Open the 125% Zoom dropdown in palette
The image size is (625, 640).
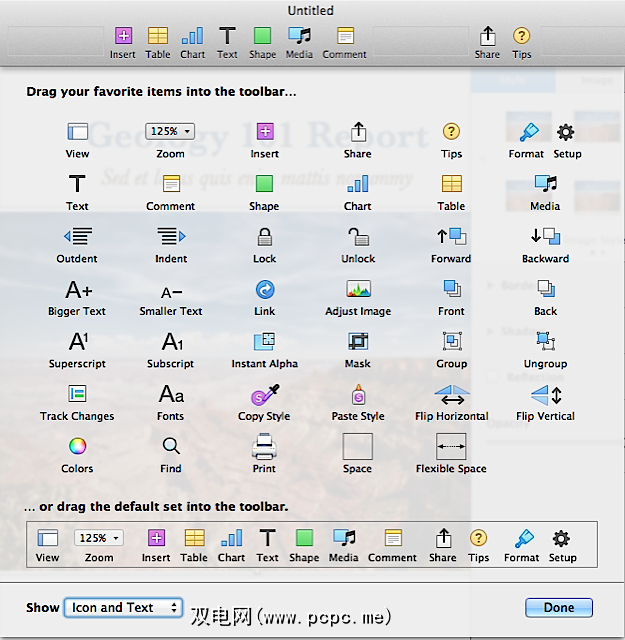pyautogui.click(x=170, y=131)
